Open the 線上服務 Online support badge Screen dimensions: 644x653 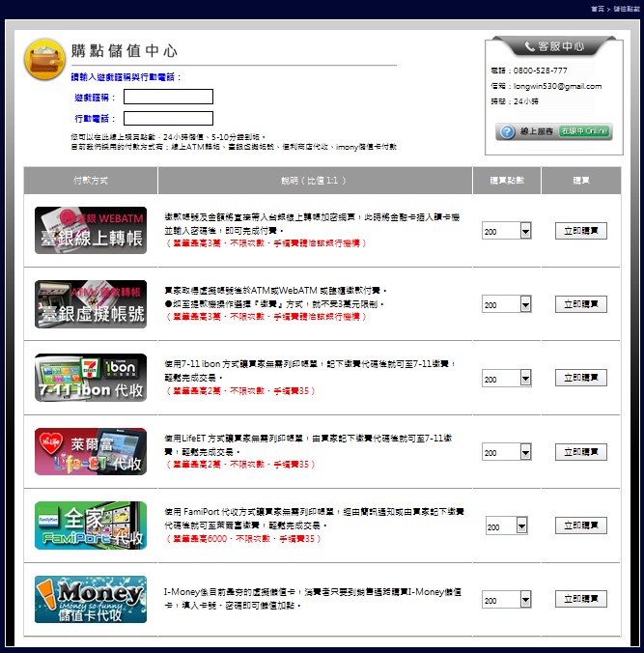coord(554,131)
